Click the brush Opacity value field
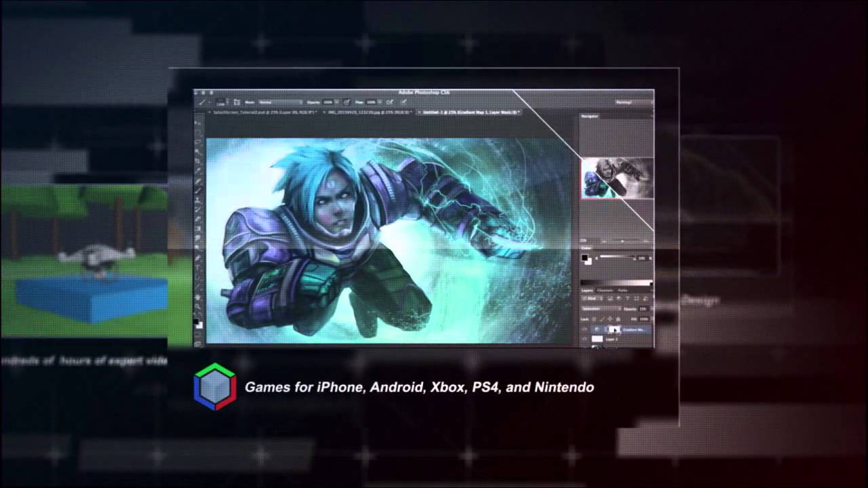Image resolution: width=868 pixels, height=488 pixels. [x=328, y=102]
